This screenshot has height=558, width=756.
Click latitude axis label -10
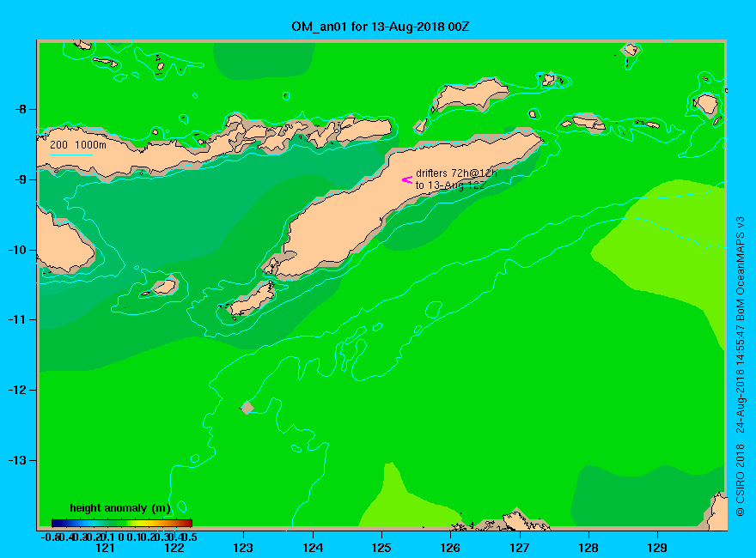17,250
